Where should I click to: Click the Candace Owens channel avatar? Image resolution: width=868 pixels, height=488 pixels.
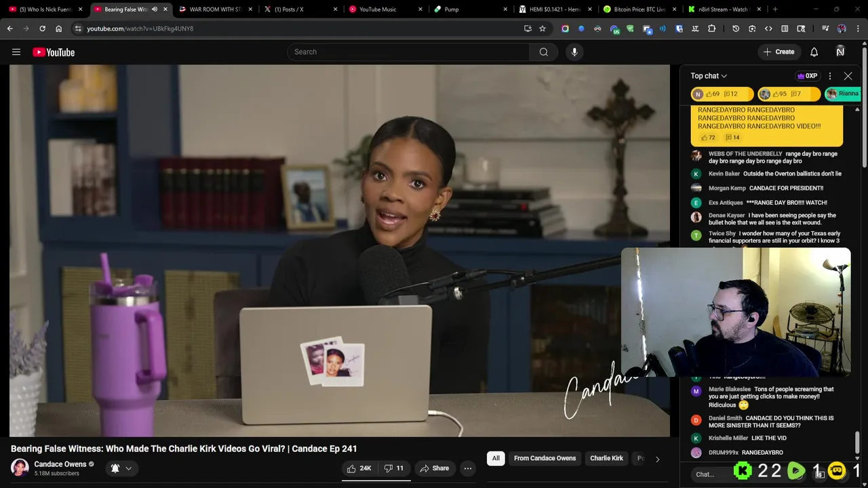[20, 468]
